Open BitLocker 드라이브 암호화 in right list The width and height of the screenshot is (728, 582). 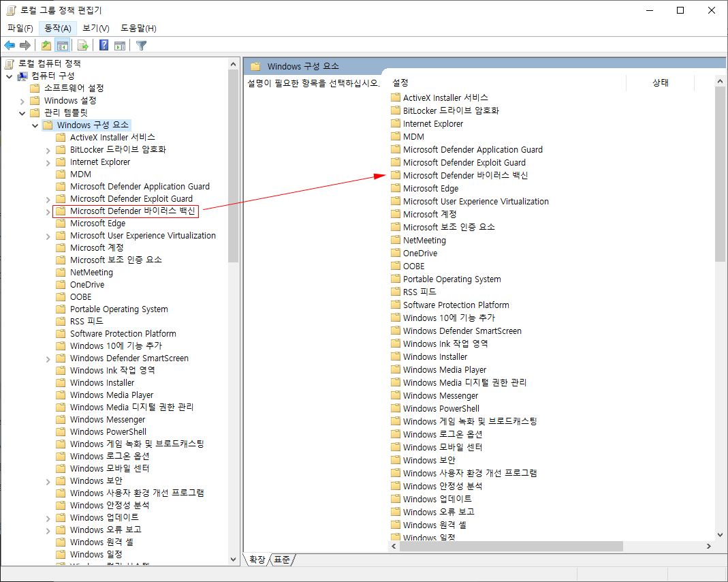click(451, 110)
